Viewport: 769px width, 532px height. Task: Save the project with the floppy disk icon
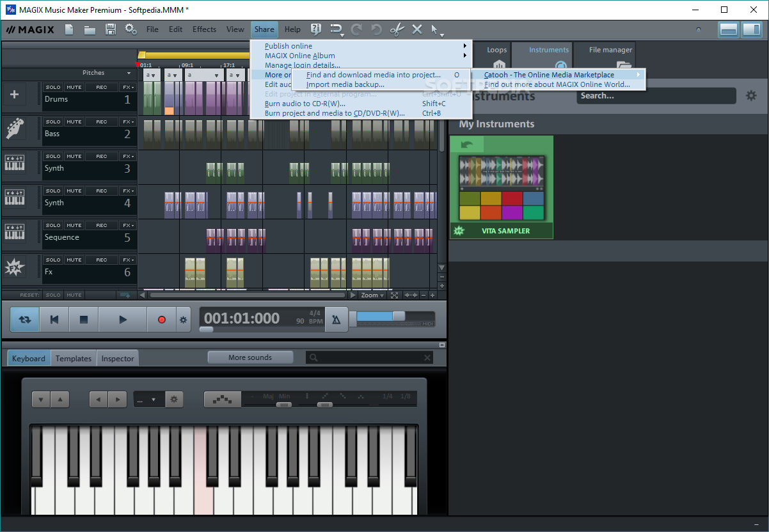point(111,29)
